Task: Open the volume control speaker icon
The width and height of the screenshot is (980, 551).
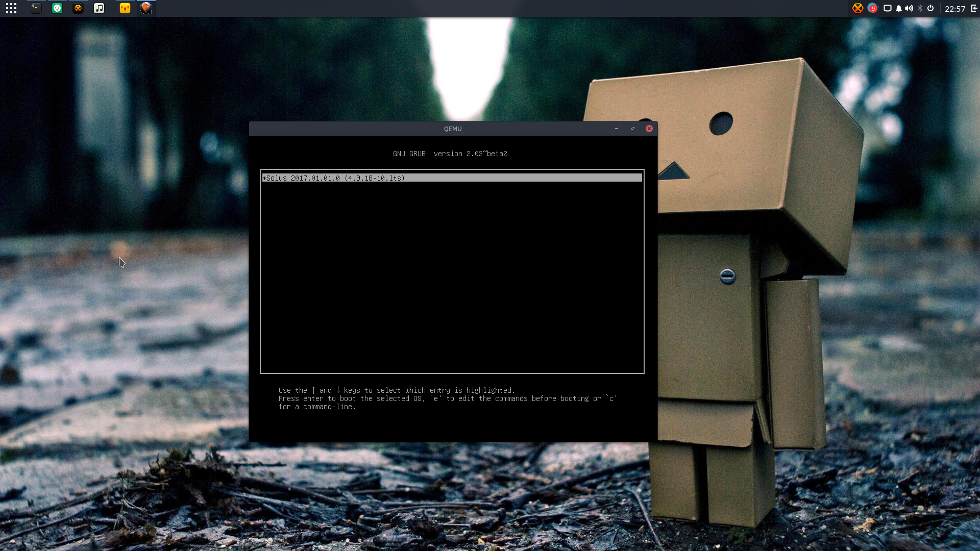Action: [x=909, y=8]
